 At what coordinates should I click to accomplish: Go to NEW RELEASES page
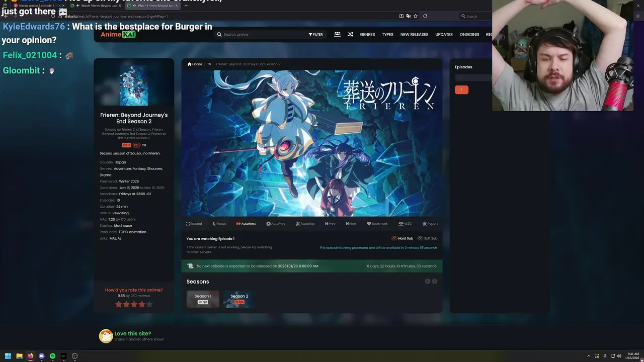[x=414, y=34]
